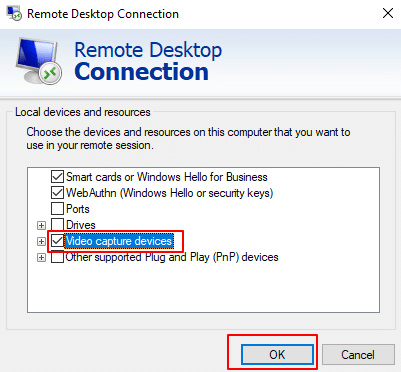Image resolution: width=401 pixels, height=372 pixels.
Task: Expand Other supported Plug and Play devices node
Action: (41, 257)
